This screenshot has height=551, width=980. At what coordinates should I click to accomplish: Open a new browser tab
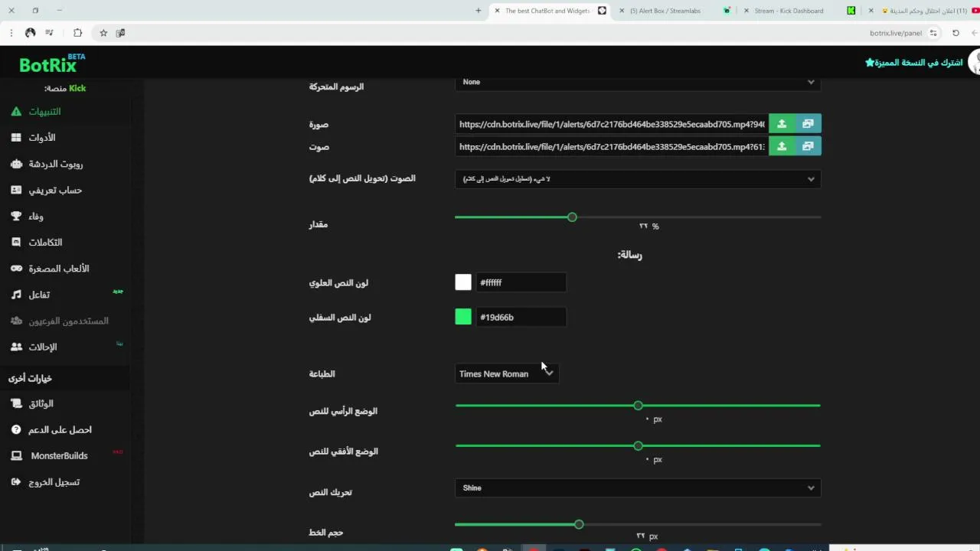coord(479,11)
